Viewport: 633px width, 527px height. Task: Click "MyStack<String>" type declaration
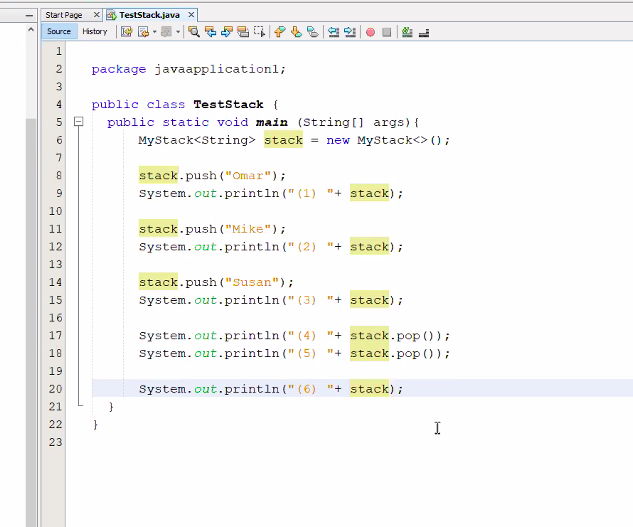(197, 140)
